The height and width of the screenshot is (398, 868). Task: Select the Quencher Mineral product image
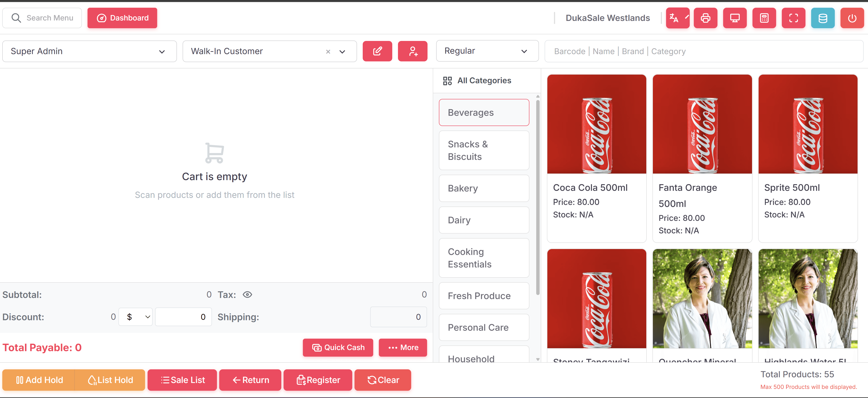[702, 299]
